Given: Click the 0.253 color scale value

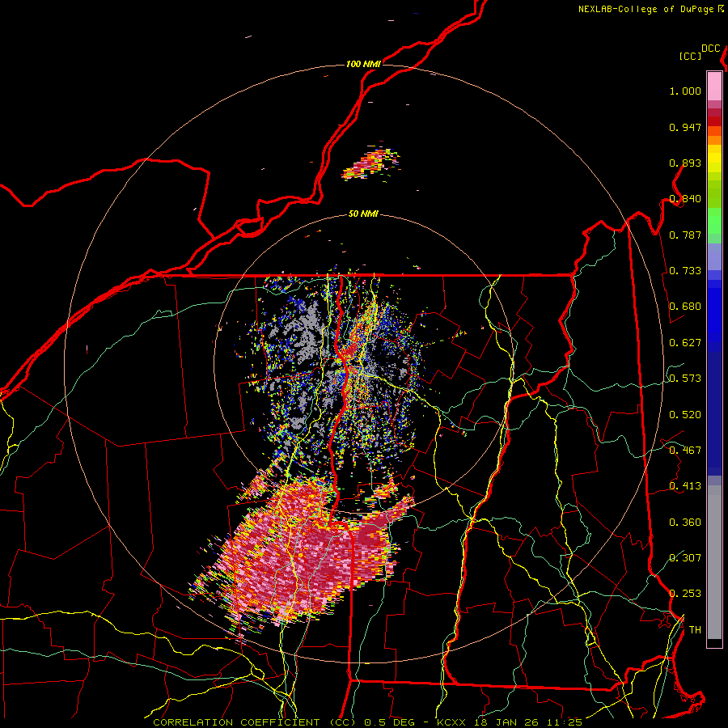Looking at the screenshot, I should 685,594.
